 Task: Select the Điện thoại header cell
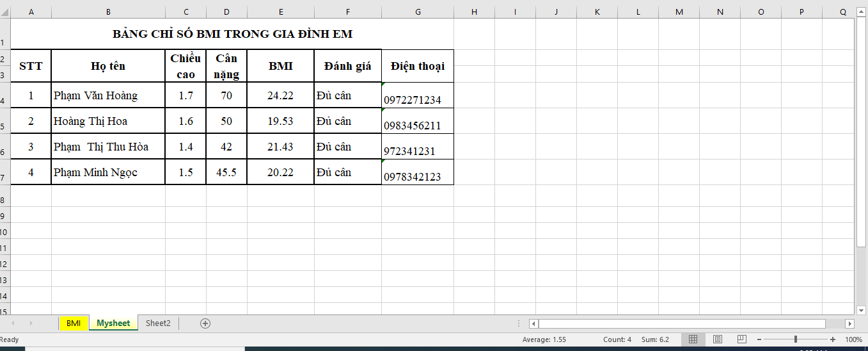(x=418, y=66)
